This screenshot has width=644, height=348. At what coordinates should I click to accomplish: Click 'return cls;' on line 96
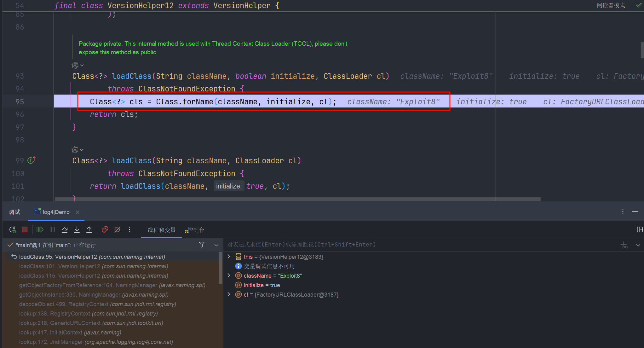[114, 114]
